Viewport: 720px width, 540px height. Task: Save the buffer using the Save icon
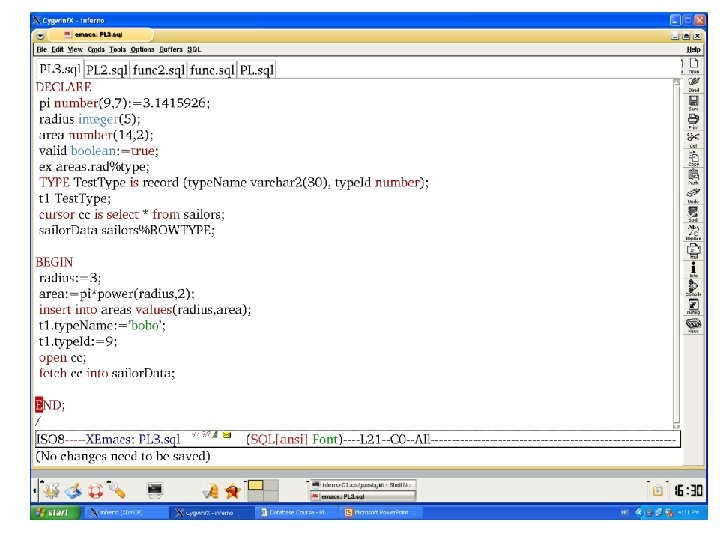click(x=693, y=102)
